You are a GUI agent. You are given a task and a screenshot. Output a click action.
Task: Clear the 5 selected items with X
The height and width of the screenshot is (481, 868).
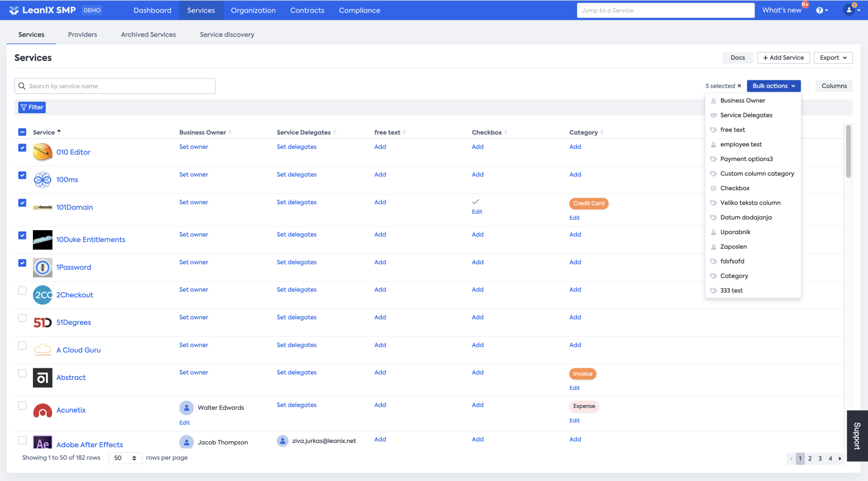click(x=739, y=86)
